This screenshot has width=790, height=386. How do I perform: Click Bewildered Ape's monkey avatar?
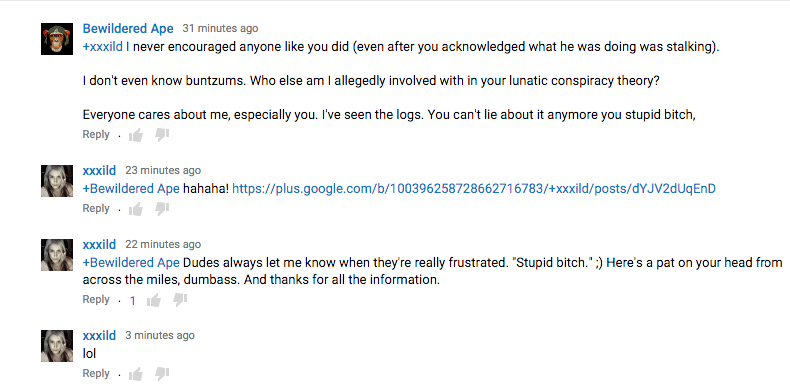tap(57, 39)
